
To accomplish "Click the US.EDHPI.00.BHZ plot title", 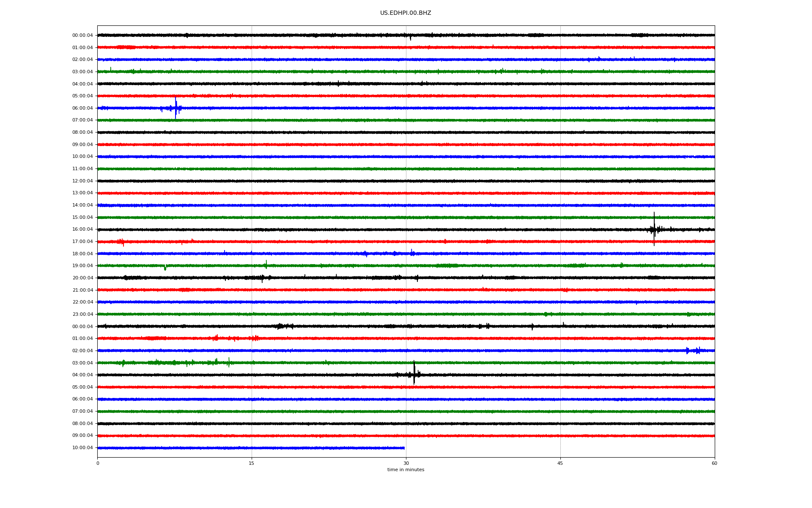I will (405, 13).
